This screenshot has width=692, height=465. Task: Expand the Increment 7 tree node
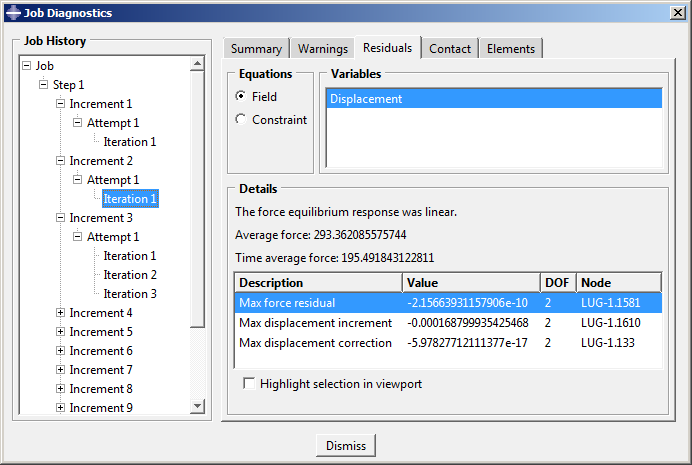pos(60,370)
